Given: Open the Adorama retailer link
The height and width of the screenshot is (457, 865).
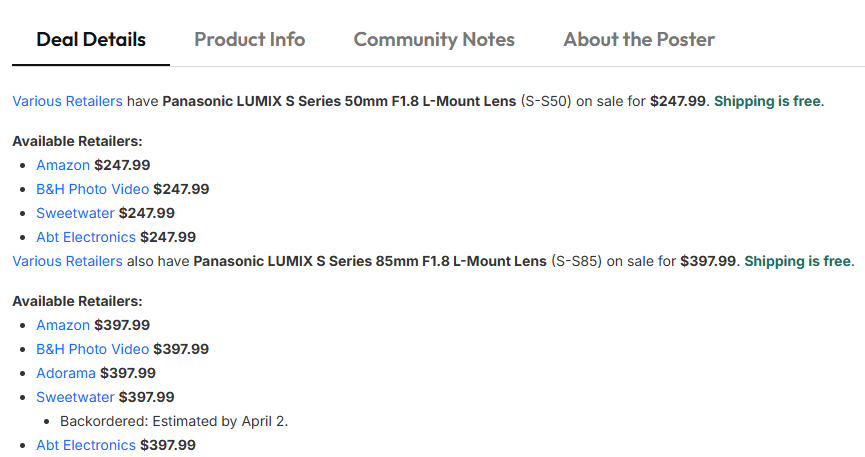Looking at the screenshot, I should pos(66,373).
